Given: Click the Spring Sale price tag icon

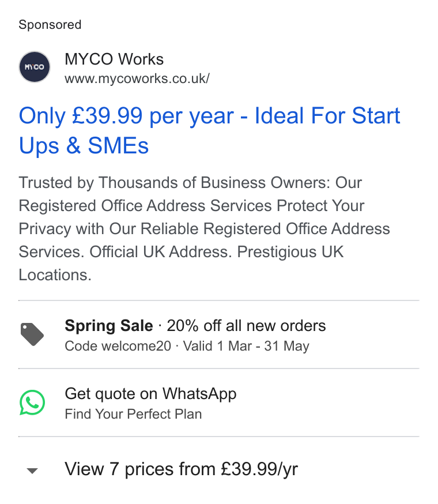Looking at the screenshot, I should tap(32, 334).
